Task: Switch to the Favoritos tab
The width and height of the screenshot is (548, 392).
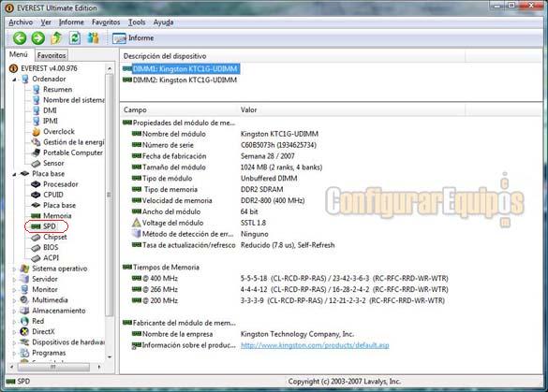Action: 52,55
